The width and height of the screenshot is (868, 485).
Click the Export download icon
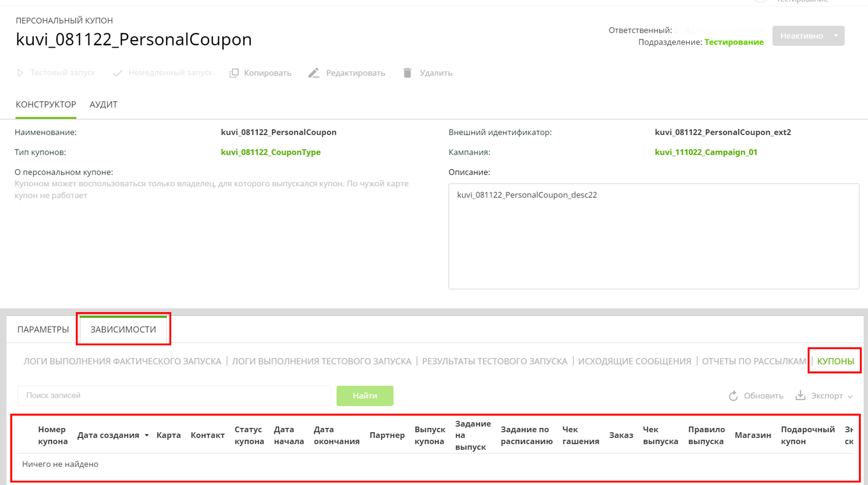800,395
